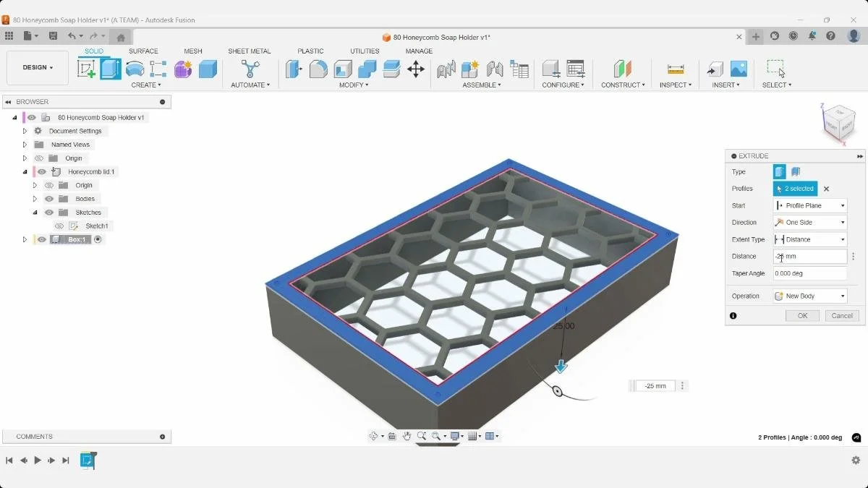Open the Automate tool icon
868x488 pixels.
(250, 69)
